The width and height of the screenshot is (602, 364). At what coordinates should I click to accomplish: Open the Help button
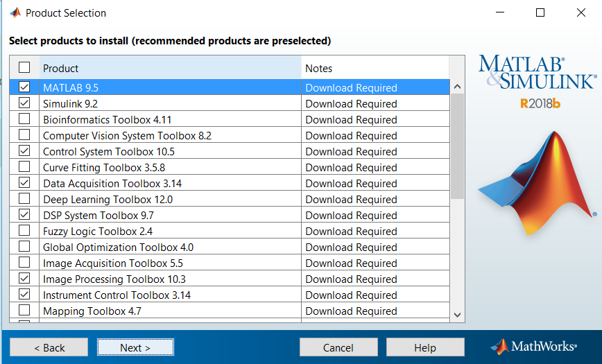[x=425, y=347]
